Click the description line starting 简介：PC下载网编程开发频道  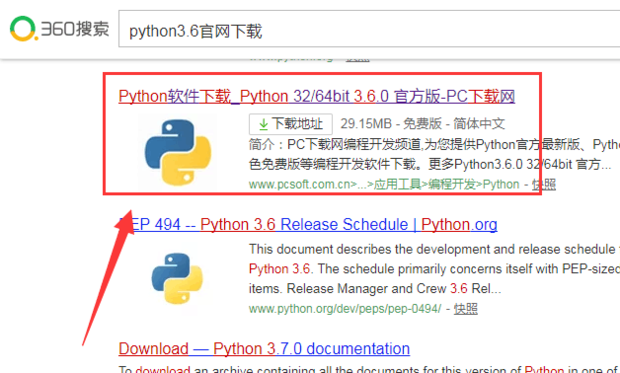tap(434, 144)
